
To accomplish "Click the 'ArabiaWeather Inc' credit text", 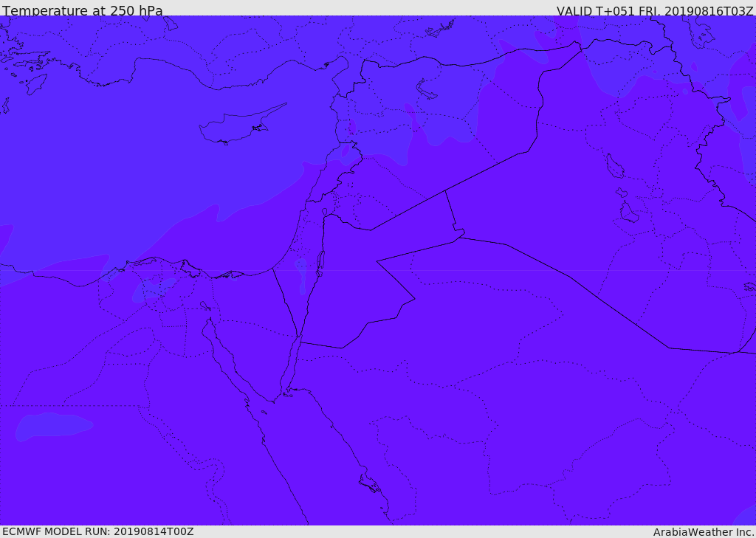I will click(x=703, y=532).
